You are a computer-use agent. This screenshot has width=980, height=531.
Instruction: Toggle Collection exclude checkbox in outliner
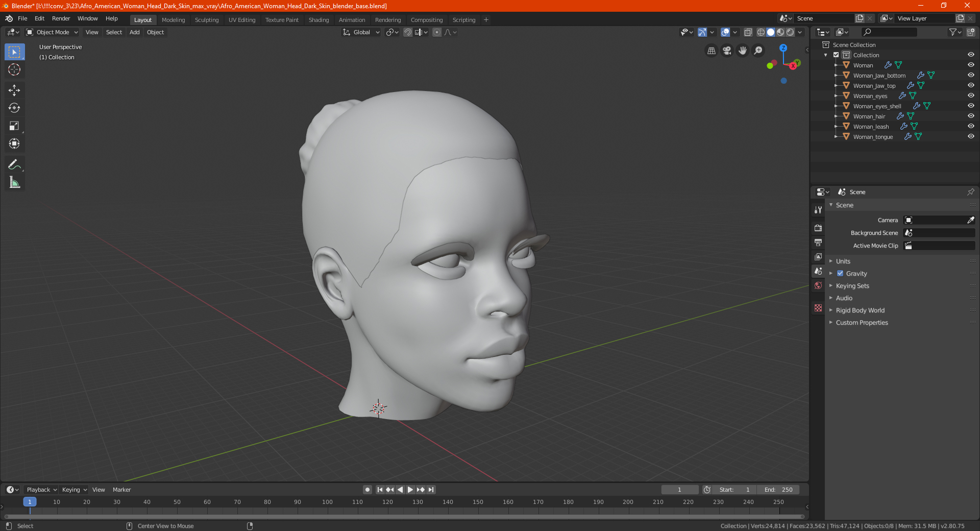pos(836,55)
